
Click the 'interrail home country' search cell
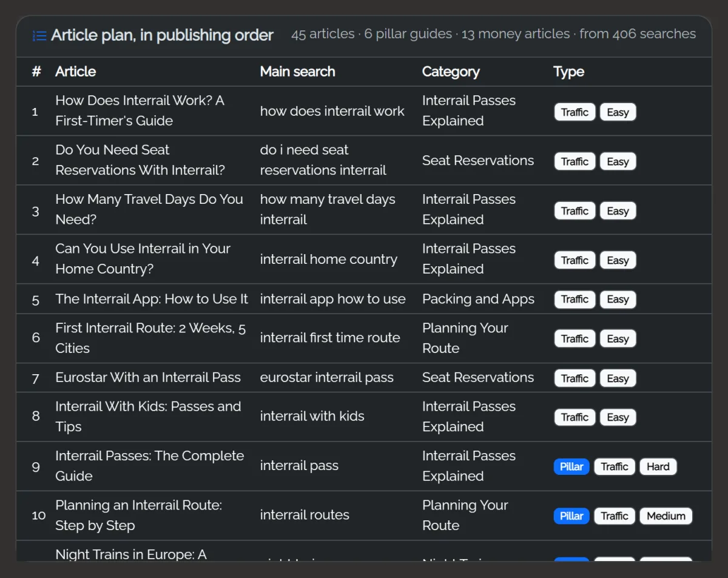pyautogui.click(x=329, y=259)
